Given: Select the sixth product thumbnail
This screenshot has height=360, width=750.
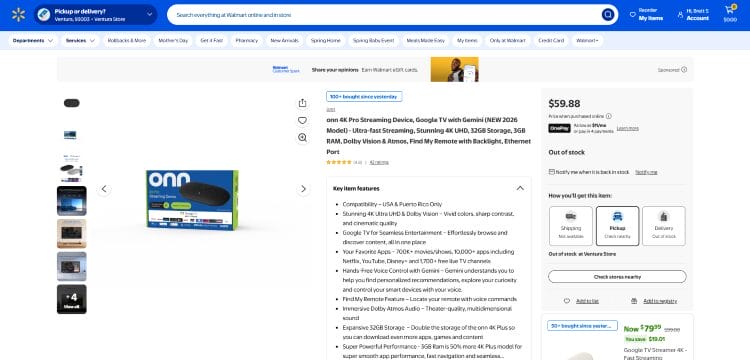Looking at the screenshot, I should click(72, 266).
